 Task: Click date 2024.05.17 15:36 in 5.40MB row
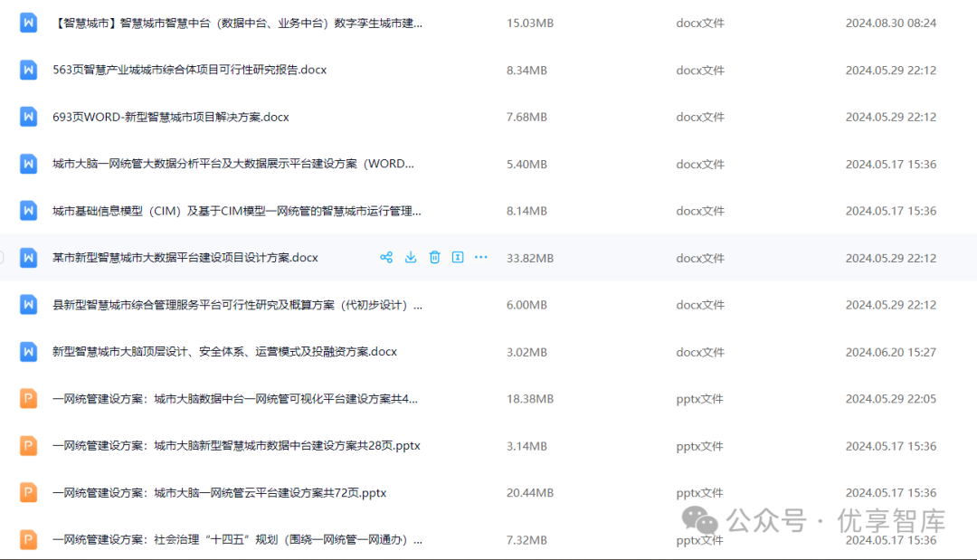click(x=891, y=165)
